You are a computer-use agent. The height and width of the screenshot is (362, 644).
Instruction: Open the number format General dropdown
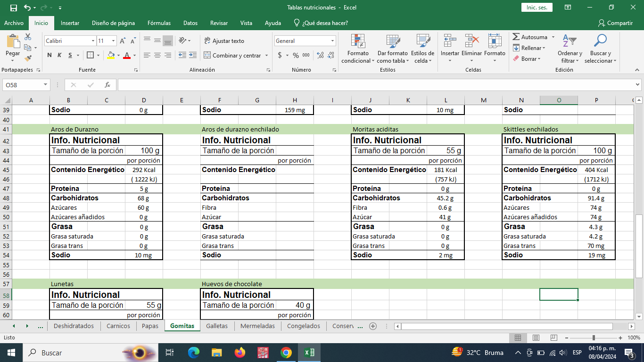click(332, 41)
